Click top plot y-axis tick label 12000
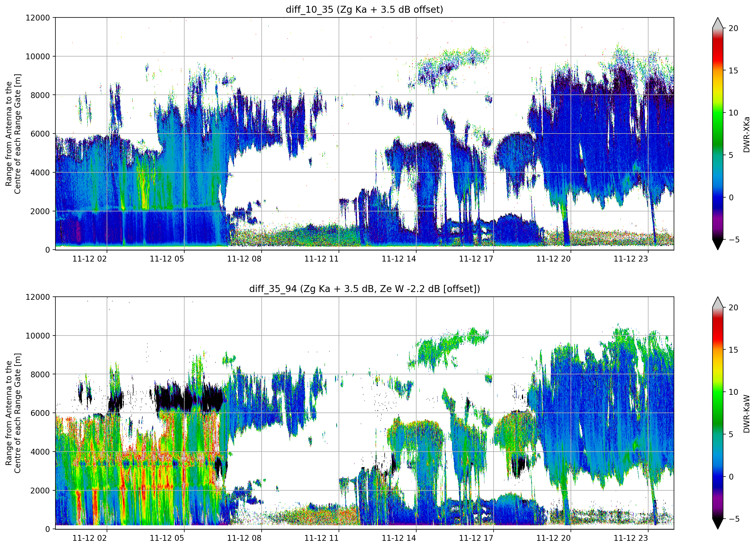The width and height of the screenshot is (756, 548). point(38,18)
